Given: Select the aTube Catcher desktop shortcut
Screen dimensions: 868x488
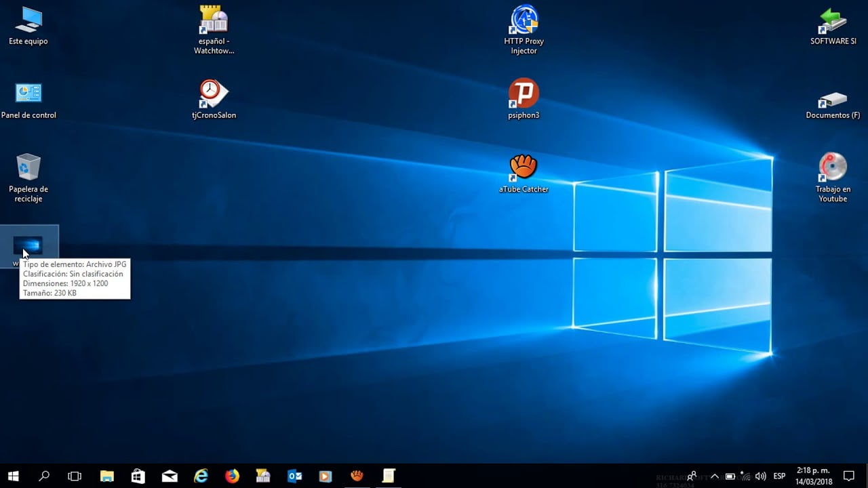Looking at the screenshot, I should tap(524, 174).
